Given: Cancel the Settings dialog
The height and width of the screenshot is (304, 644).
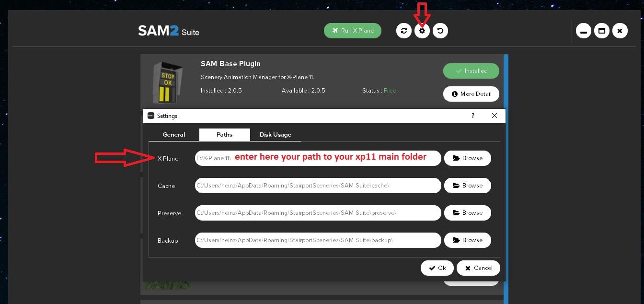Looking at the screenshot, I should [478, 268].
